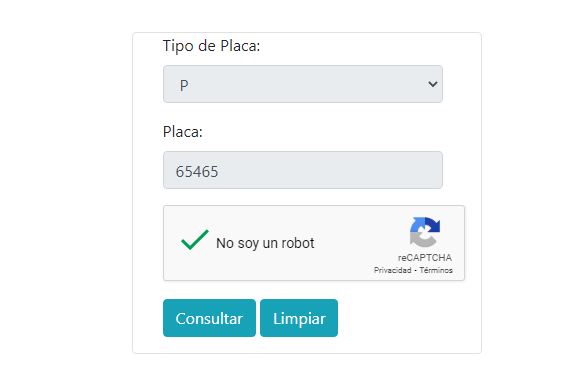
Task: Focus the Placa input field
Action: [303, 170]
